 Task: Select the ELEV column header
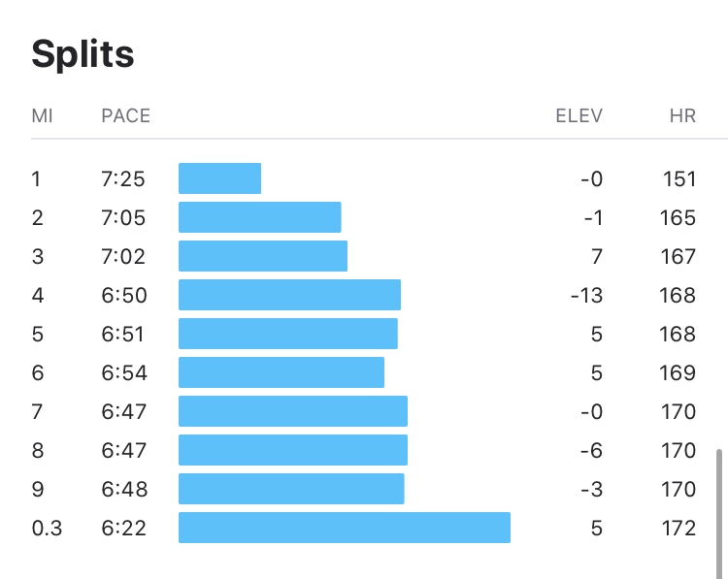tap(579, 116)
